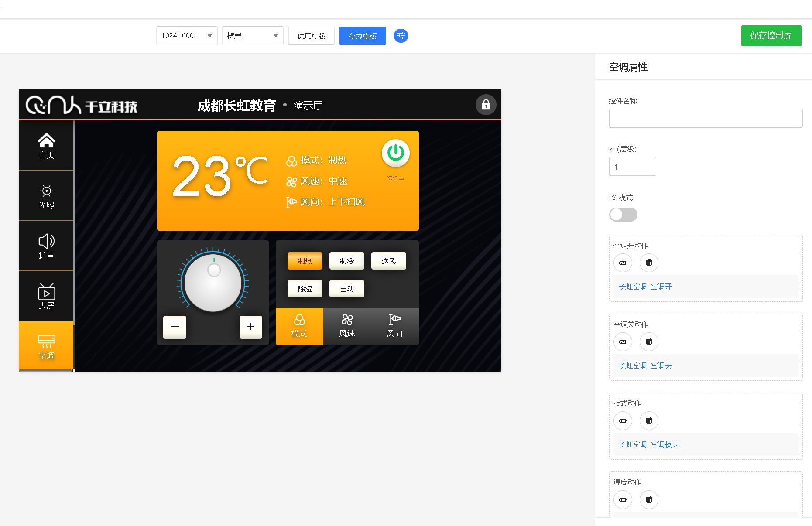Click the blue settings adjust icon

coord(401,36)
